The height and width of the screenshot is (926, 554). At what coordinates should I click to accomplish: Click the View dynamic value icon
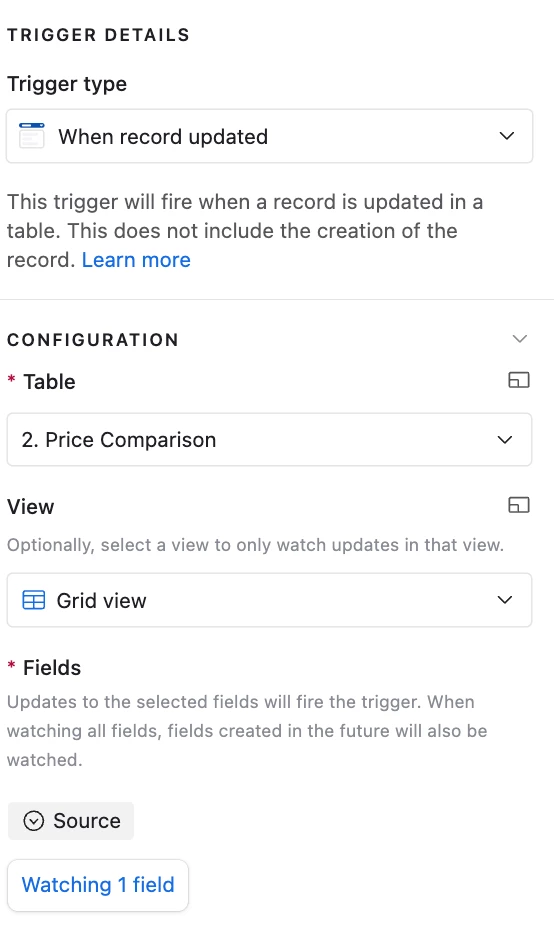519,505
